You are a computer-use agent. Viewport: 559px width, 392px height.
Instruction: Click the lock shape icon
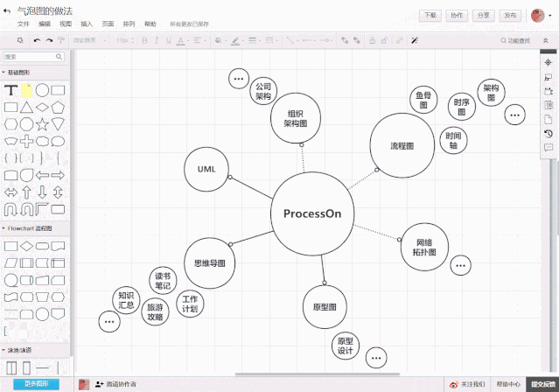(372, 40)
